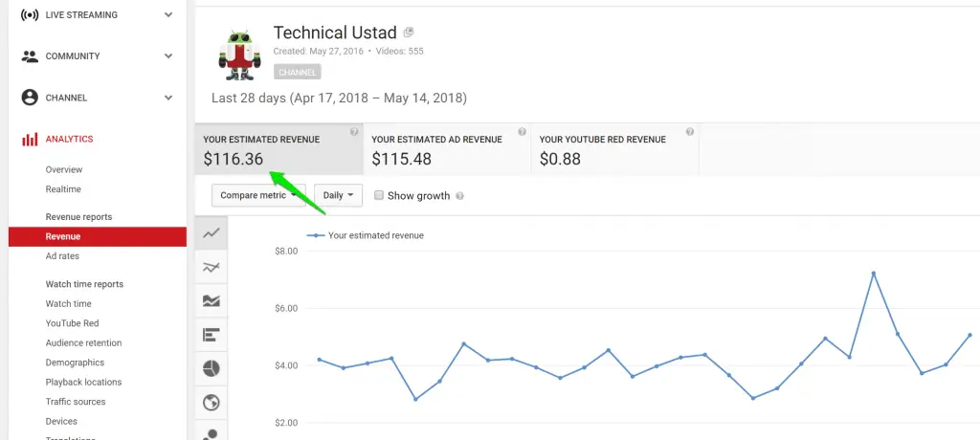Open help for Estimated Ad Revenue
This screenshot has height=440, width=980.
pyautogui.click(x=522, y=132)
